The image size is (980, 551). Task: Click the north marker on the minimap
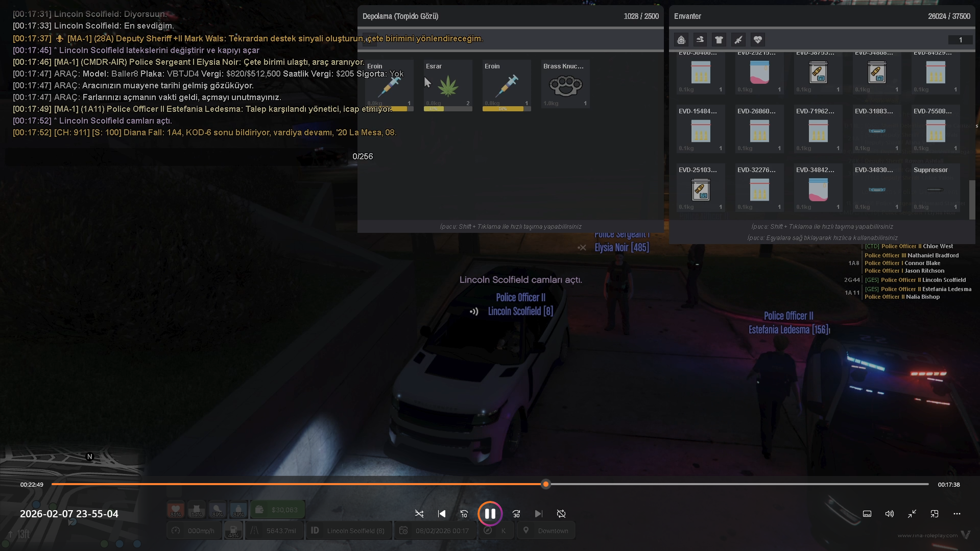pyautogui.click(x=90, y=457)
